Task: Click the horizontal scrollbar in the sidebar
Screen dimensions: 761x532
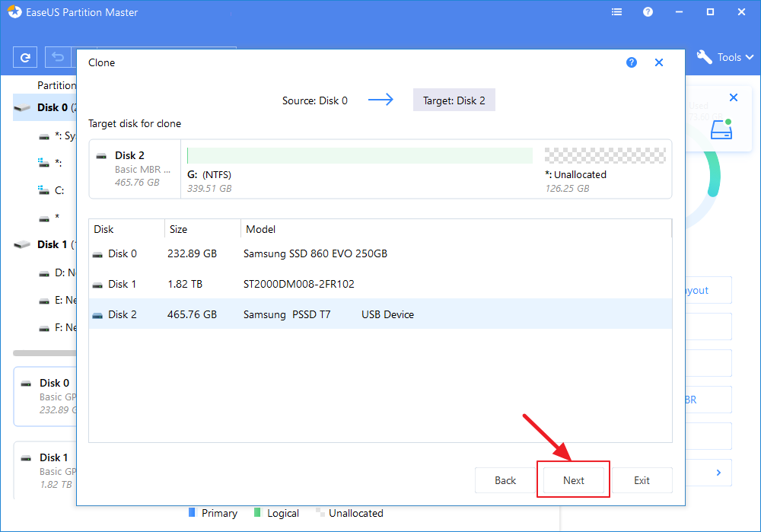Action: tap(46, 352)
